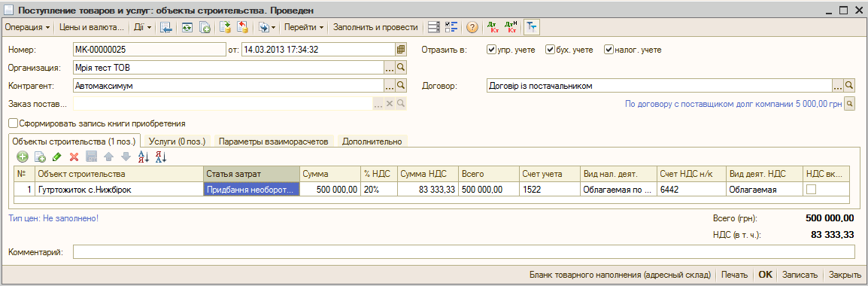
Task: Click copy-document icon with green plus
Action: (x=205, y=26)
